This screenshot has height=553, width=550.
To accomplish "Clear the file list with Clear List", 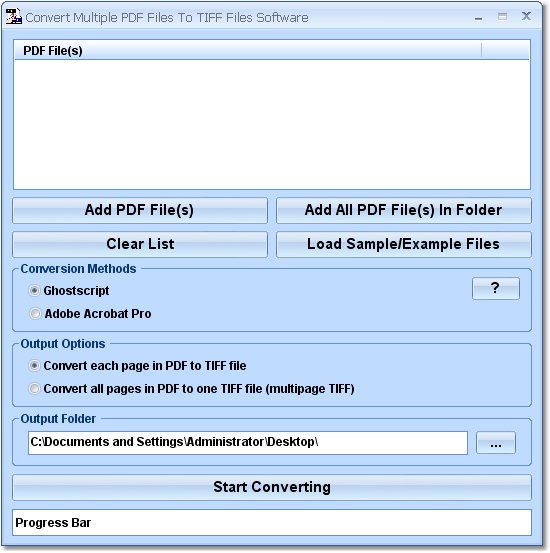I will pyautogui.click(x=140, y=244).
